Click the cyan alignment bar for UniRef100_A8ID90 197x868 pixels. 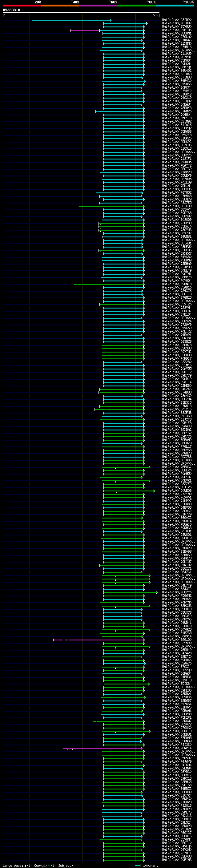(71, 20)
